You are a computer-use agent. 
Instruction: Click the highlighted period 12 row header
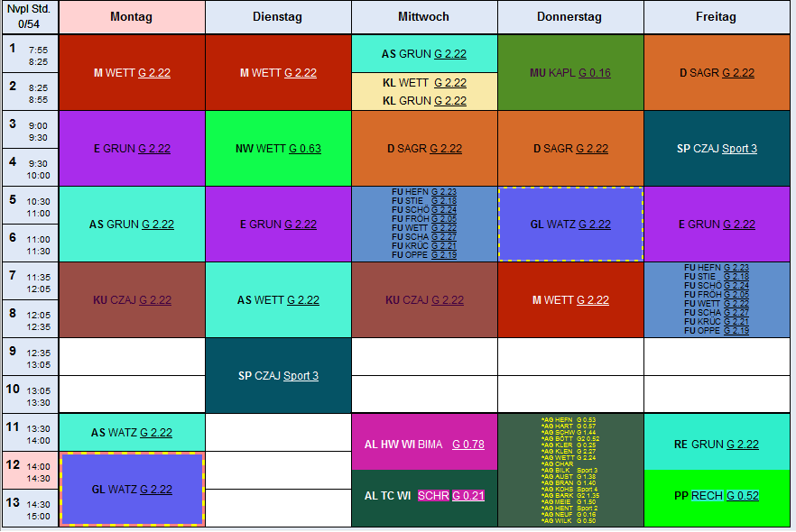30,470
